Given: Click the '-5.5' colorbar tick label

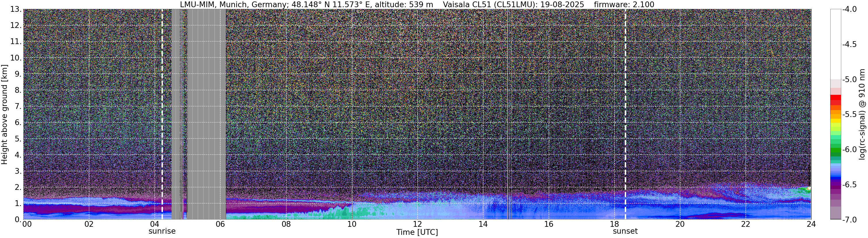Looking at the screenshot, I should (850, 114).
